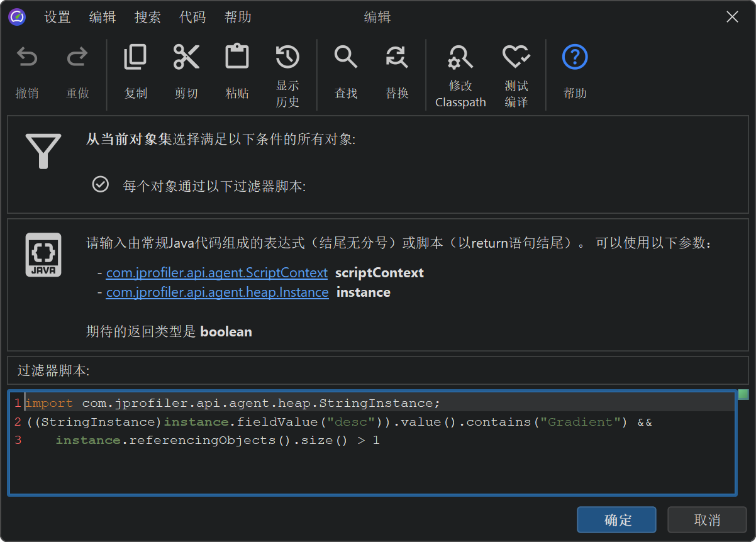Click the Copy (复制) icon
This screenshot has height=542, width=756.
click(x=135, y=58)
